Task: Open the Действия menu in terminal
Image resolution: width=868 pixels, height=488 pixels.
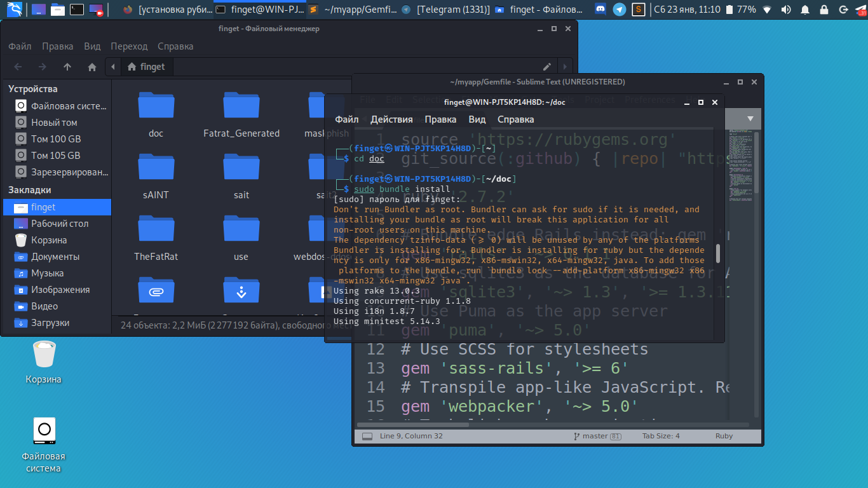Action: click(392, 119)
